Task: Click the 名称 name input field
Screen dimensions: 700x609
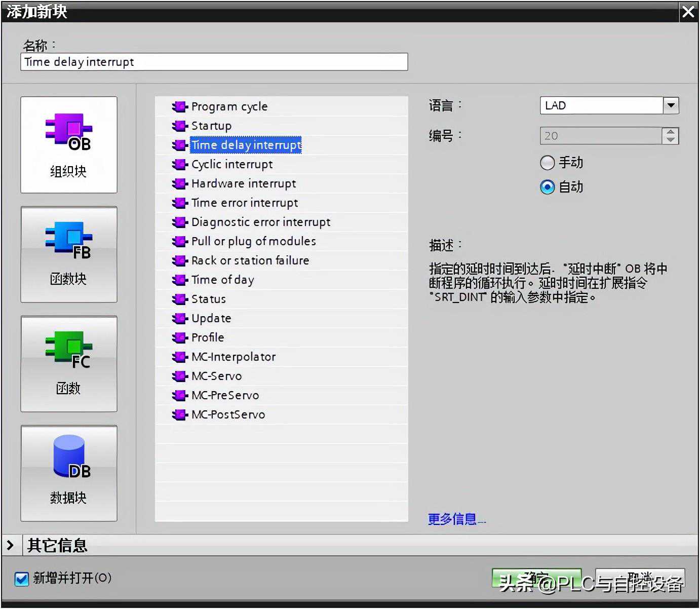Action: coord(214,62)
